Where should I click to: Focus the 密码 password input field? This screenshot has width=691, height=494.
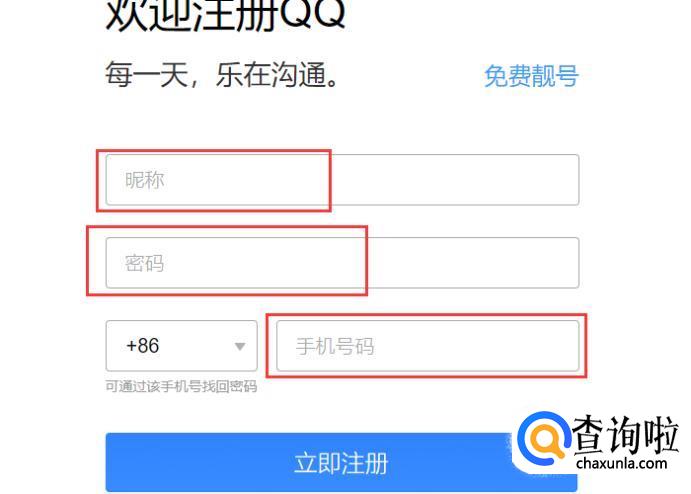[x=342, y=263]
